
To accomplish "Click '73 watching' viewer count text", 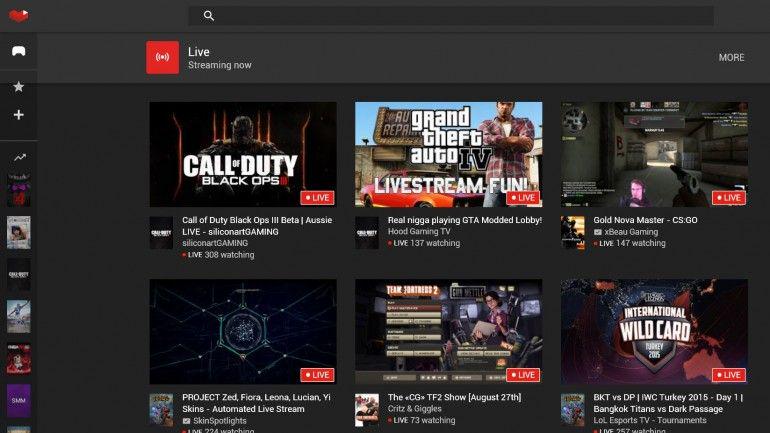I will (x=433, y=420).
